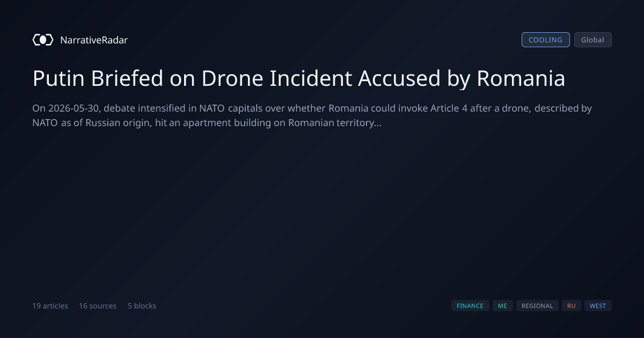The height and width of the screenshot is (338, 644).
Task: Open the Putin Briefed on Drone Incident headline
Action: pos(299,79)
